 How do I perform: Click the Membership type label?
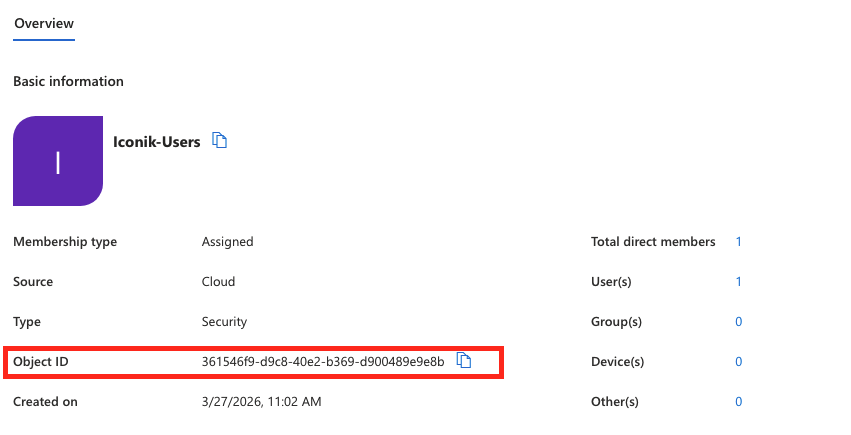click(65, 242)
